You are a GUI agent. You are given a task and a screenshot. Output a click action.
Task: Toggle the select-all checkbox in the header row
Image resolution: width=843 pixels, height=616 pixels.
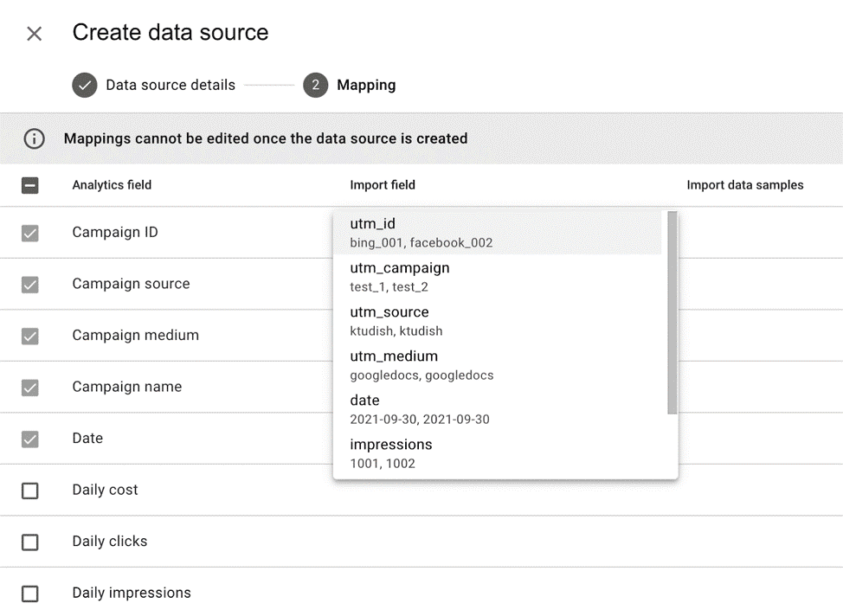click(x=31, y=184)
